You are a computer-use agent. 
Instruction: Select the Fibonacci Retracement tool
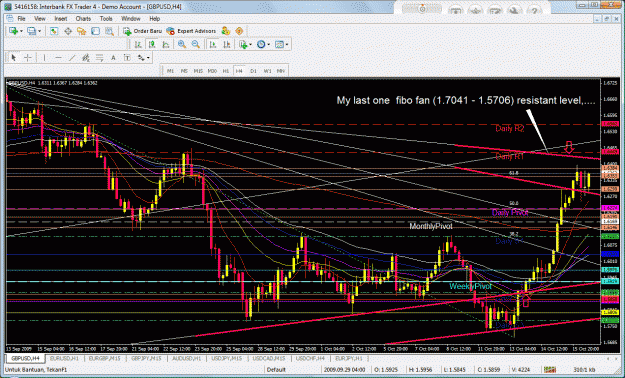pyautogui.click(x=99, y=58)
